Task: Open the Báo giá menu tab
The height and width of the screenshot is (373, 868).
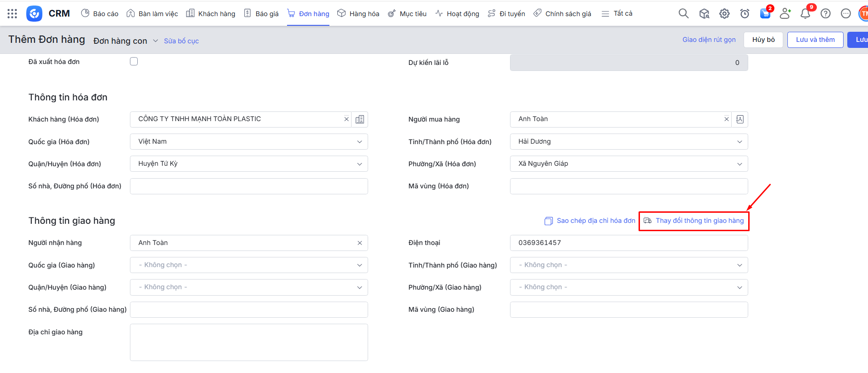Action: click(x=261, y=14)
